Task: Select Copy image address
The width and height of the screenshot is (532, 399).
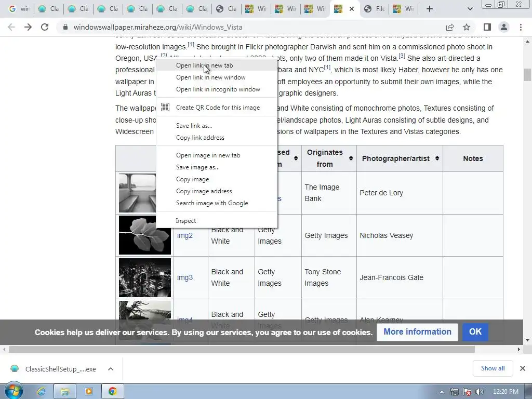Action: pyautogui.click(x=217, y=191)
